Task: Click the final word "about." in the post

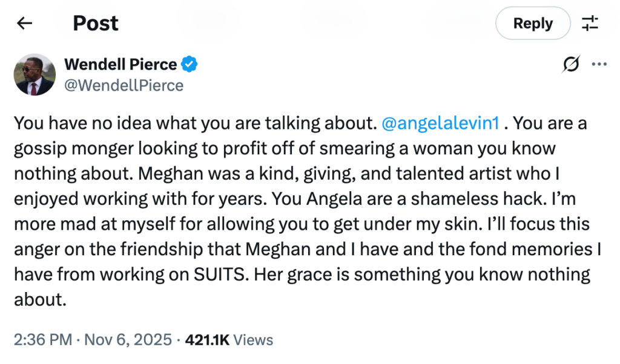Action: click(40, 300)
